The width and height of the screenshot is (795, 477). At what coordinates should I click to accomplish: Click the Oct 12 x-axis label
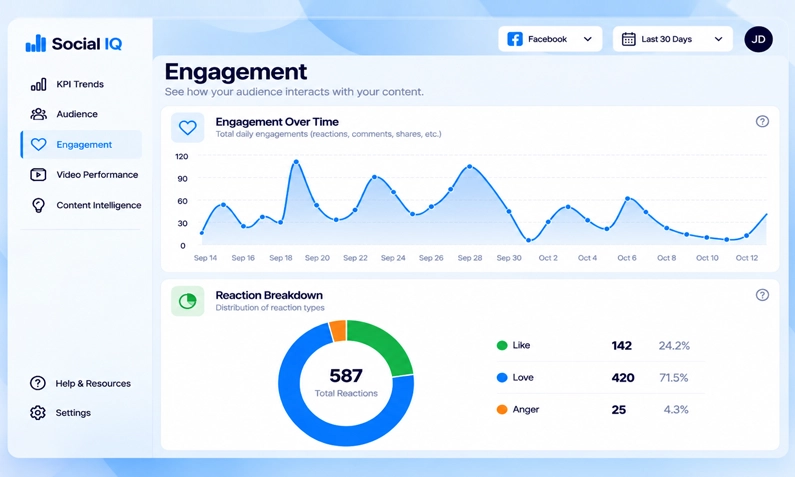[747, 258]
